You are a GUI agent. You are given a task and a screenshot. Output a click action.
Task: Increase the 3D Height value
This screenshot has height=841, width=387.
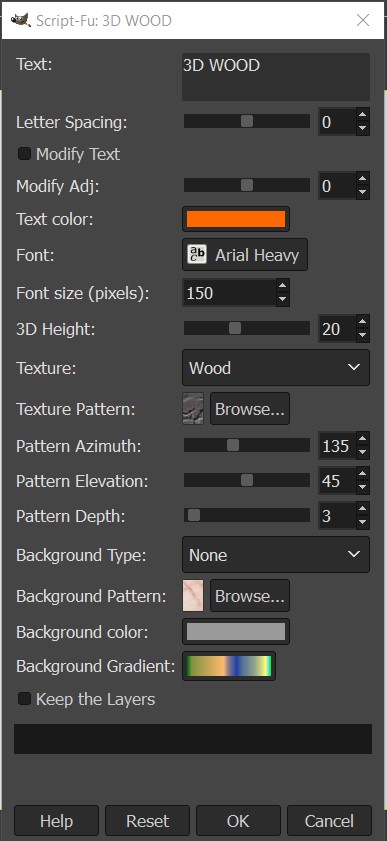[363, 321]
